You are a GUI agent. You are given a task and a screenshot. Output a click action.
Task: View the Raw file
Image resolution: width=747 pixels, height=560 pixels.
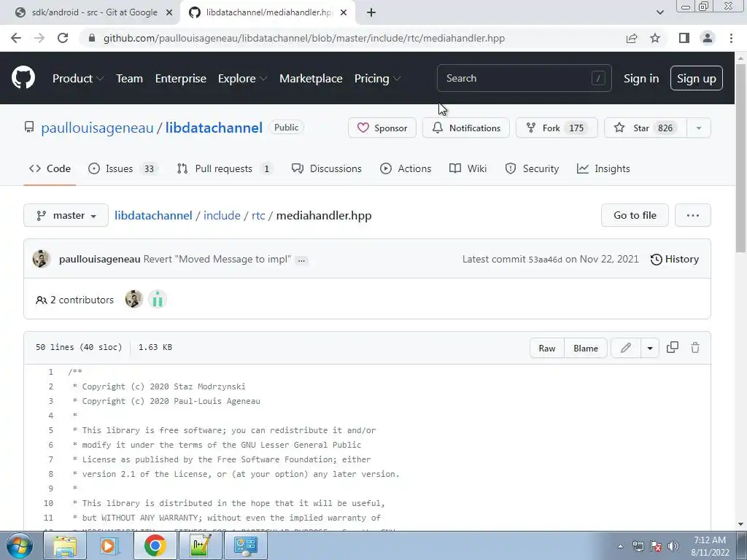547,348
